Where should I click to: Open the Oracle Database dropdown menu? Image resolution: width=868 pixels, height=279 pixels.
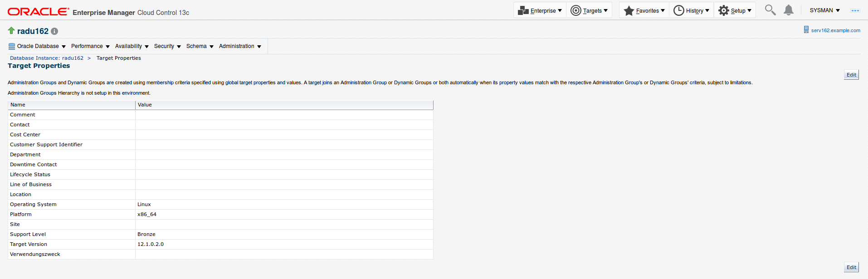38,46
